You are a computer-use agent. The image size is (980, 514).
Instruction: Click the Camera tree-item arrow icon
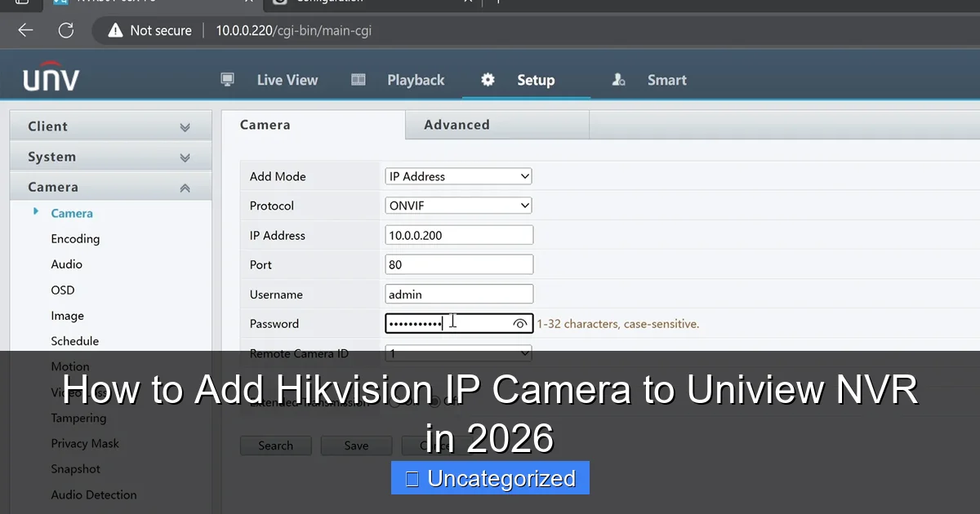34,213
